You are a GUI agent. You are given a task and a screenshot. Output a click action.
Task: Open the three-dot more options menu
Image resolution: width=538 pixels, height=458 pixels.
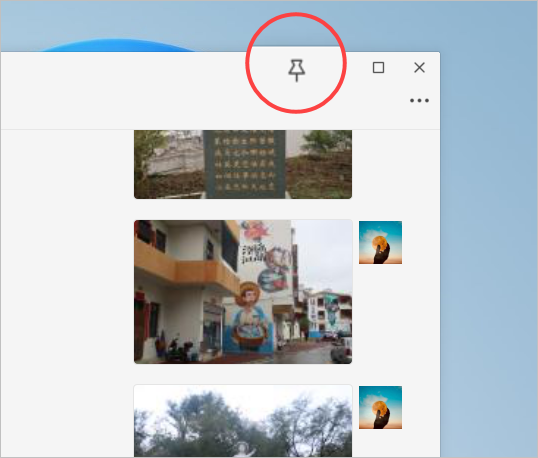pyautogui.click(x=419, y=101)
